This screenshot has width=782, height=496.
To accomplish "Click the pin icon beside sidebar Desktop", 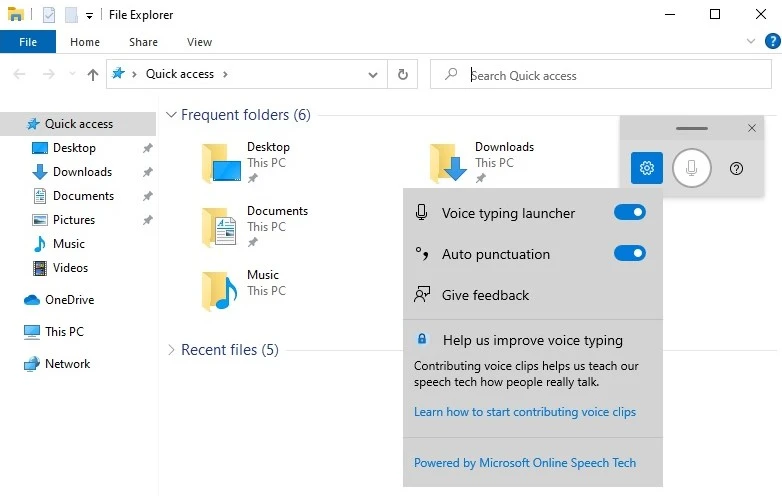I will point(148,148).
